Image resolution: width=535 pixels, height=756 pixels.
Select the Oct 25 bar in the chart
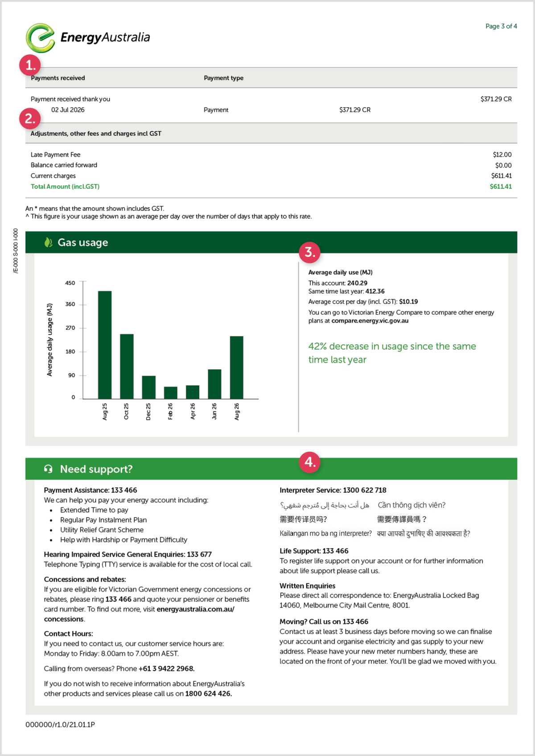tap(127, 366)
